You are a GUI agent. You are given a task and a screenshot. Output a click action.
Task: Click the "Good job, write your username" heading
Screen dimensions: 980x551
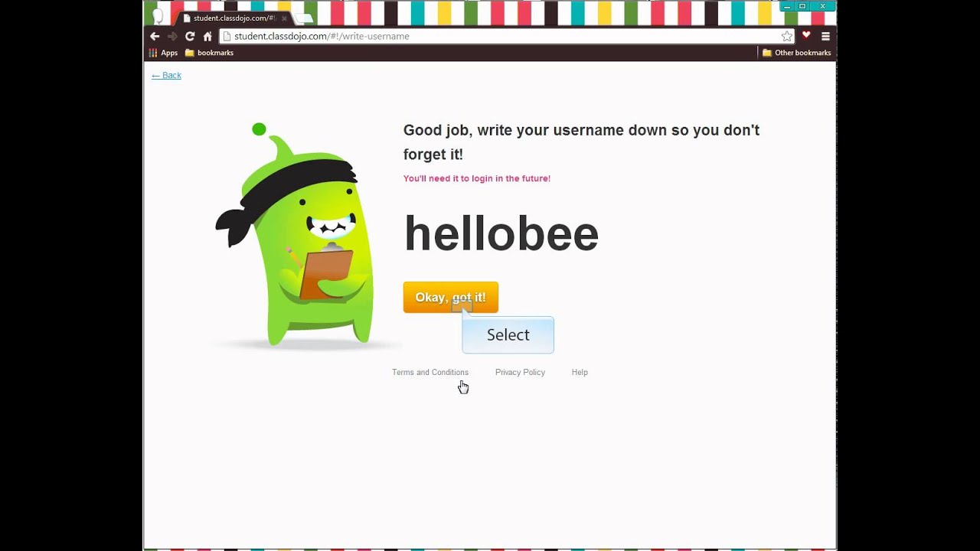tap(581, 142)
